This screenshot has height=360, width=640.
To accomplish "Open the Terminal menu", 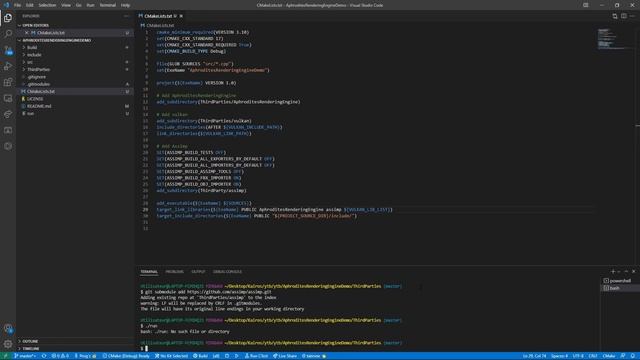I will click(108, 5).
